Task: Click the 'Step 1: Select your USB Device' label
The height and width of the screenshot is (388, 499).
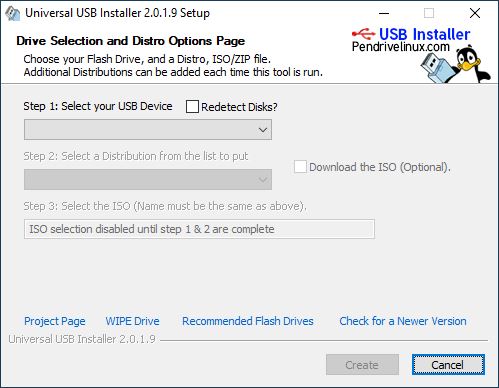Action: (98, 106)
